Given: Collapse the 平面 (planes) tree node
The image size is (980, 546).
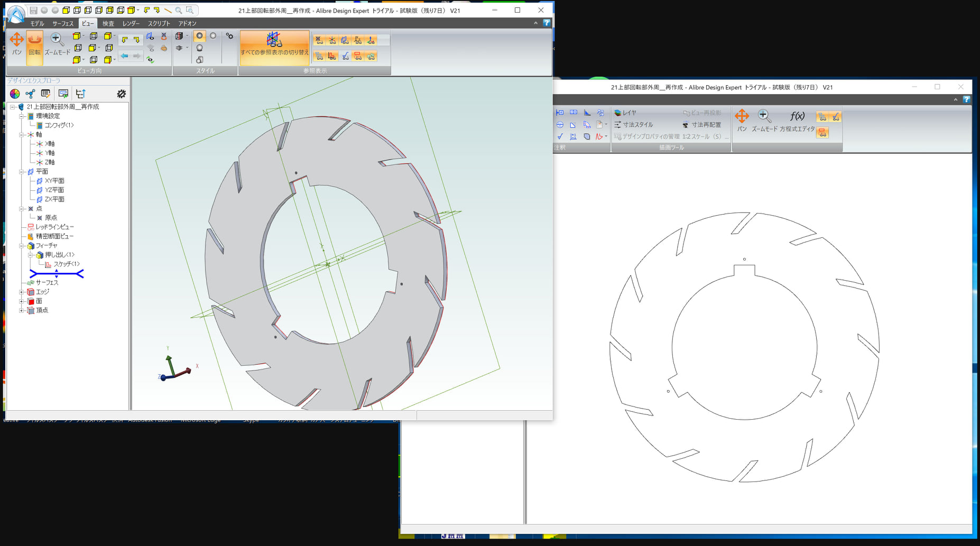Looking at the screenshot, I should [x=22, y=172].
